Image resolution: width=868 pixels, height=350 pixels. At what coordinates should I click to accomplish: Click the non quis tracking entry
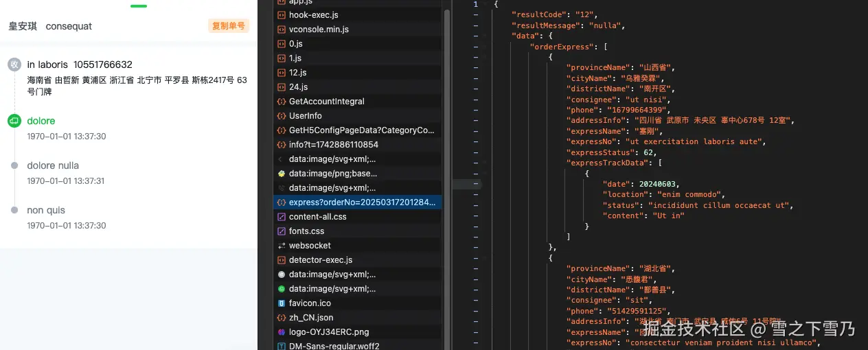tap(46, 210)
